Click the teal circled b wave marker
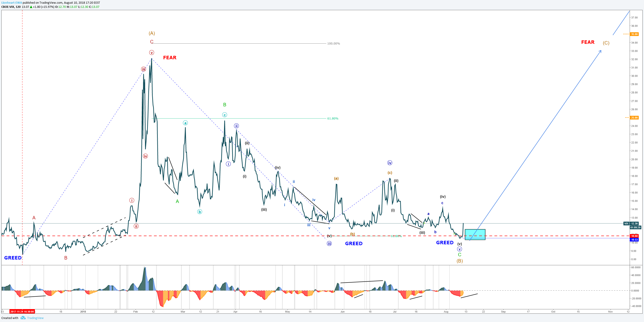This screenshot has height=322, width=644. [x=200, y=212]
